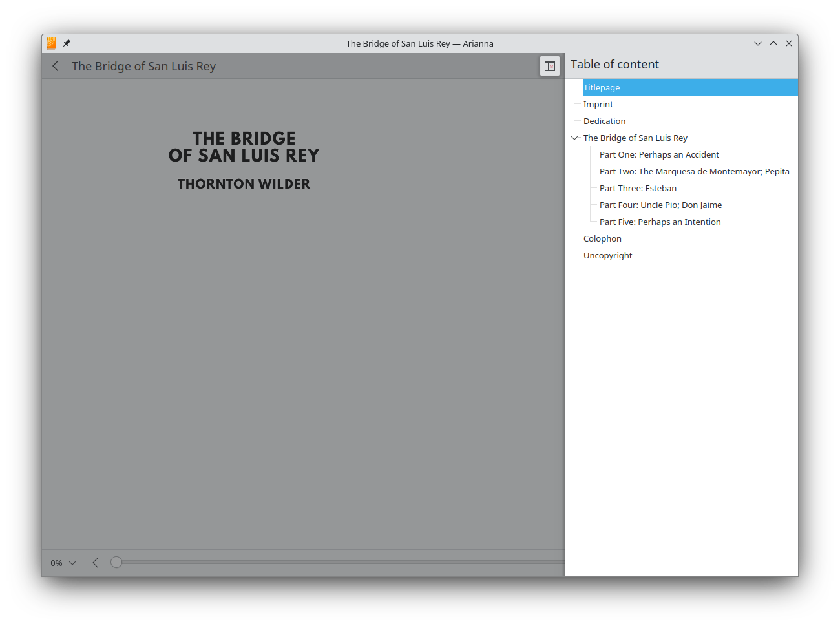
Task: Collapse The Bridge of San Luis Rey tree node
Action: pos(574,138)
